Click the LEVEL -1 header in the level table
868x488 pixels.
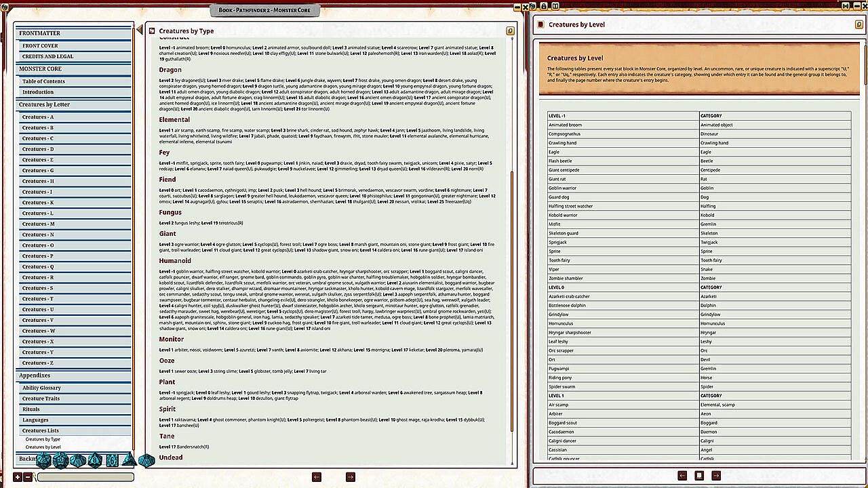[x=623, y=116]
